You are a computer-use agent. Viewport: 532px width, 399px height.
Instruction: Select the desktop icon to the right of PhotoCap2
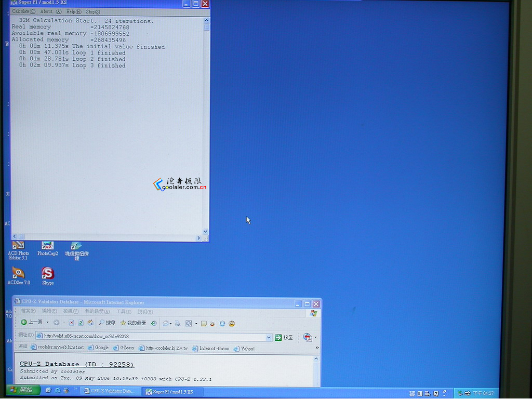point(77,251)
